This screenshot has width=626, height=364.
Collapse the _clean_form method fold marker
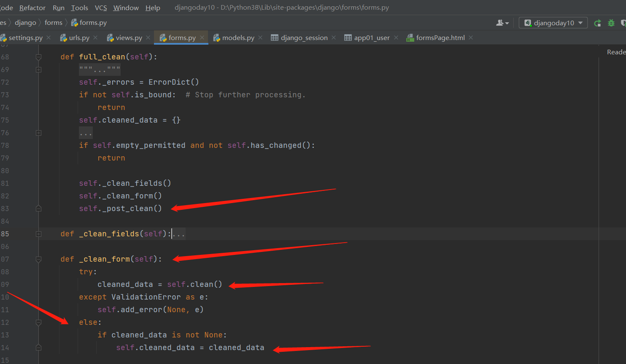(38, 259)
